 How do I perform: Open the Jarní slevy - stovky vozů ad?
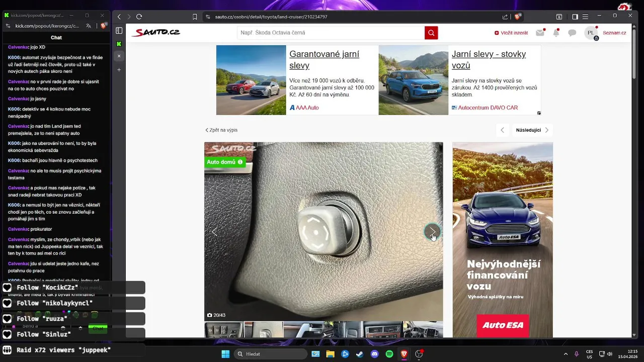(489, 59)
